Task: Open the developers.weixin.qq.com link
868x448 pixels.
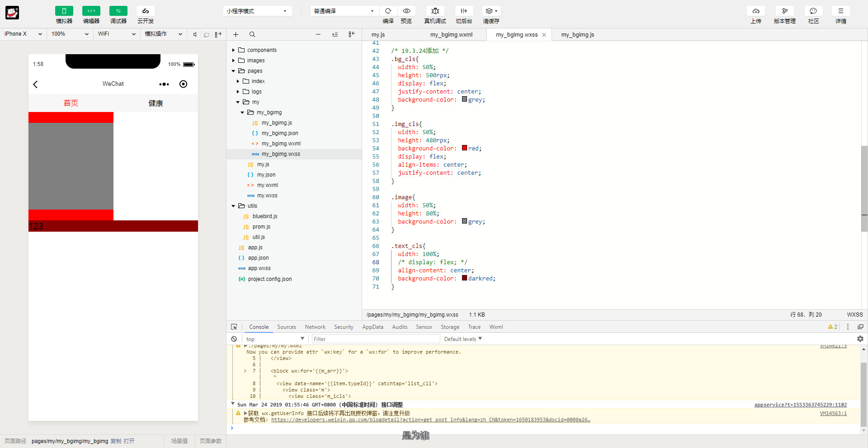Action: point(431,420)
